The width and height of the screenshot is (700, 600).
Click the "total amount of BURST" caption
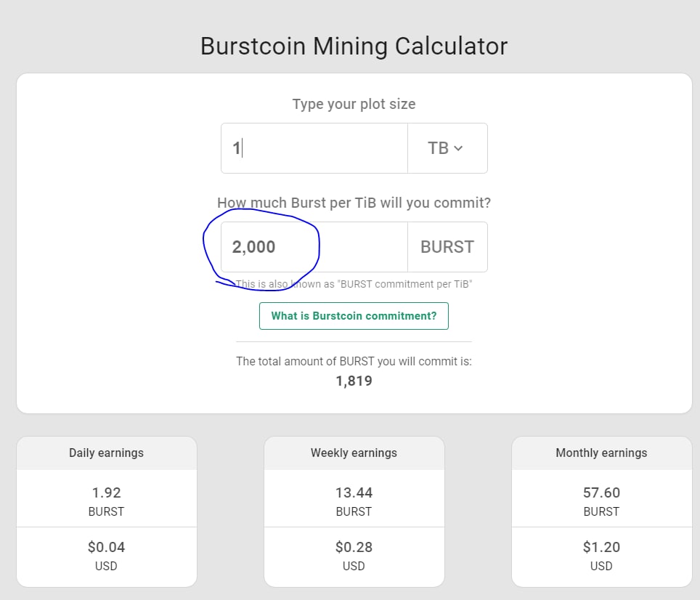pyautogui.click(x=354, y=361)
